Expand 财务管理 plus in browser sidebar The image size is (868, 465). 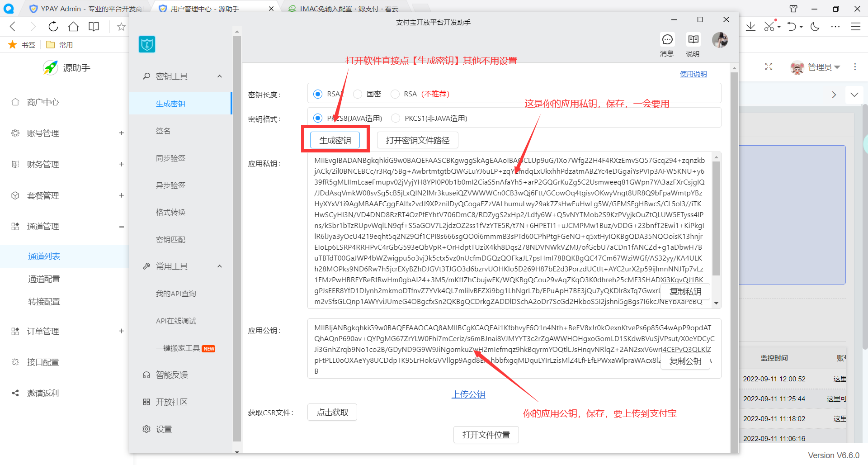pyautogui.click(x=121, y=164)
